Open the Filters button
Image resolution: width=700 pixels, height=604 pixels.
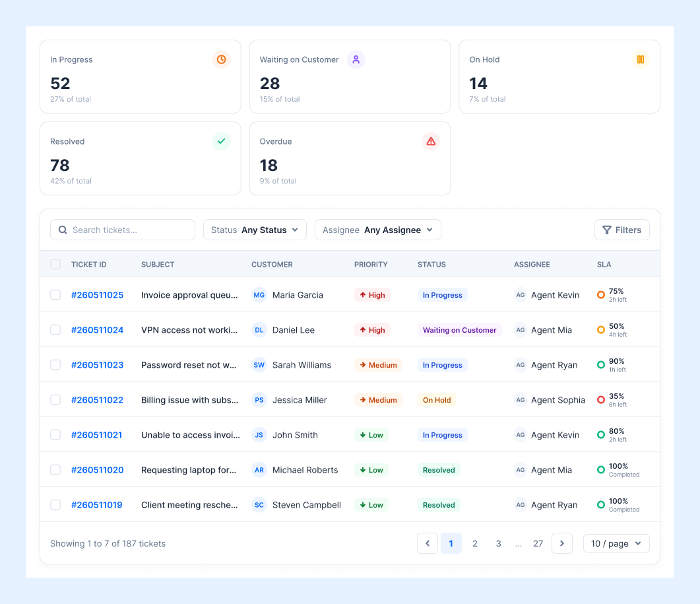pos(622,230)
